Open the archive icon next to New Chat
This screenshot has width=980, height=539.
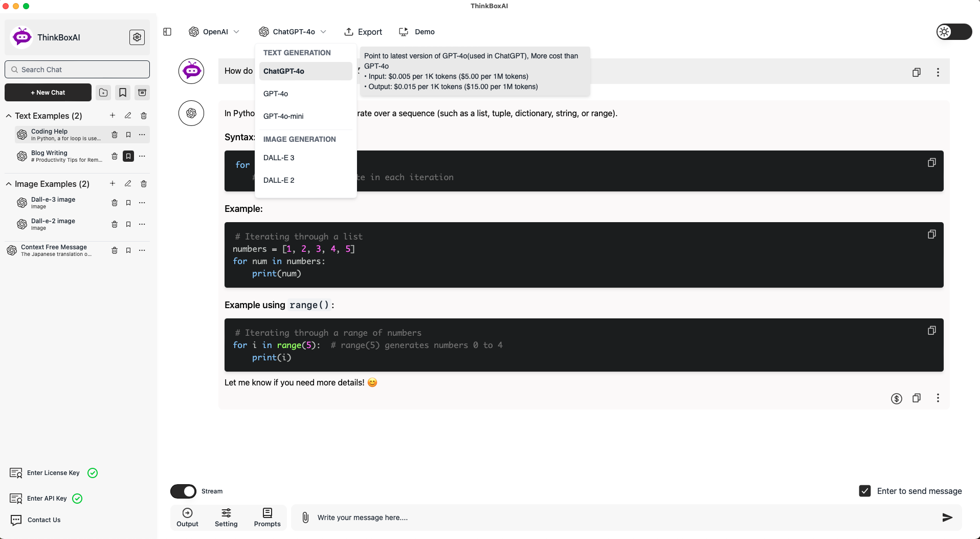pos(142,93)
